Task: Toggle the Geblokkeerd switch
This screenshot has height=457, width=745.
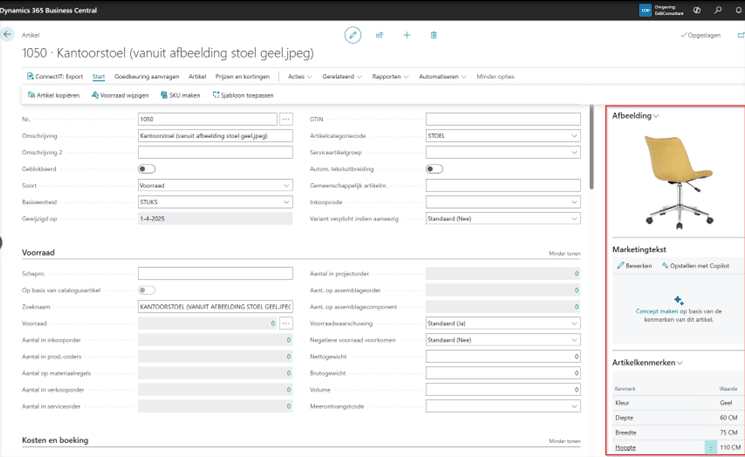Action: 147,169
